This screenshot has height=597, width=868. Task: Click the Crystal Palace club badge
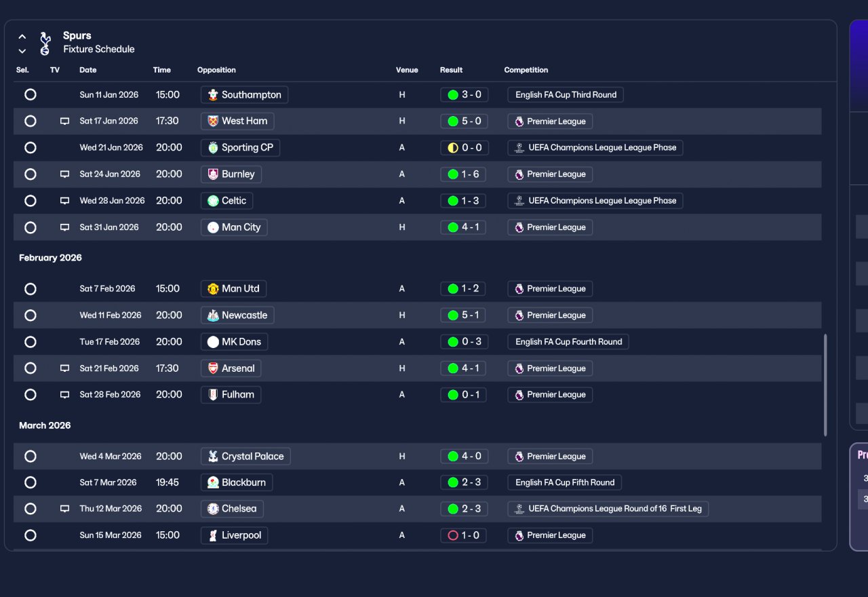tap(213, 457)
